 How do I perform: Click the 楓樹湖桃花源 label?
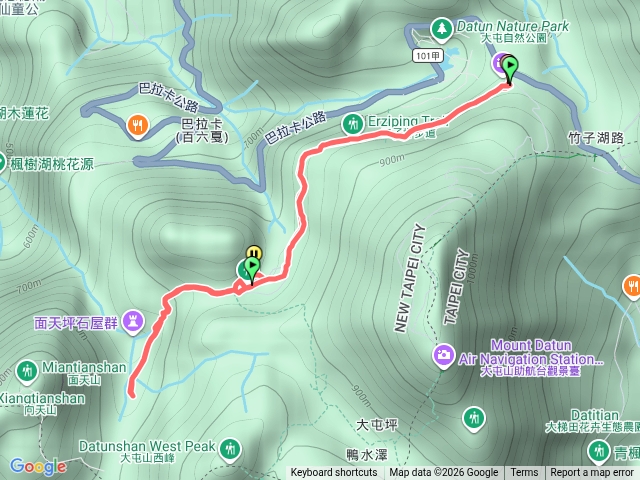(x=52, y=164)
